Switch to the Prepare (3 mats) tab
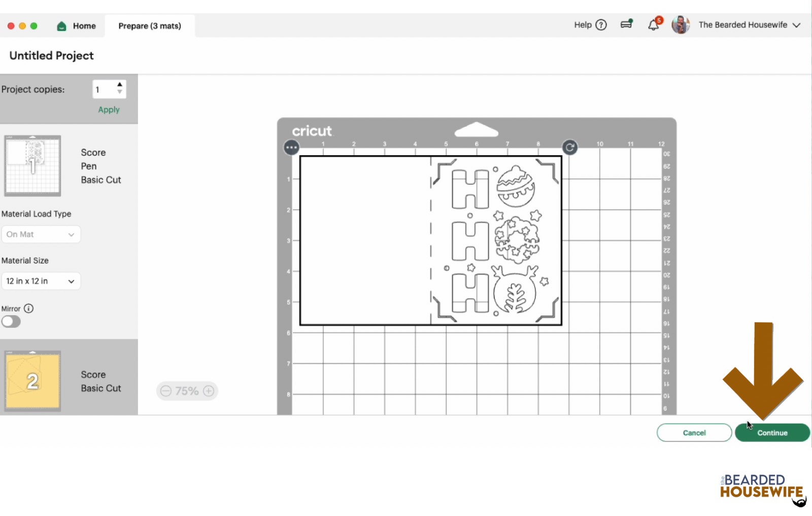Viewport: 812px width, 516px height. pos(150,26)
